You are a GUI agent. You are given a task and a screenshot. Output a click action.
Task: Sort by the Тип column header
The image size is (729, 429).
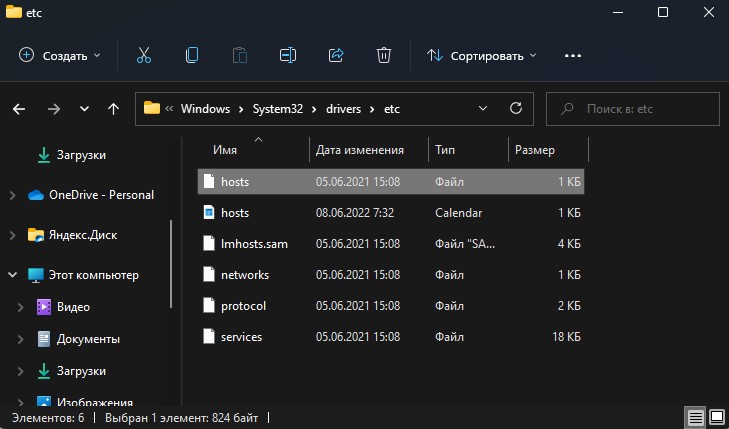tap(445, 150)
